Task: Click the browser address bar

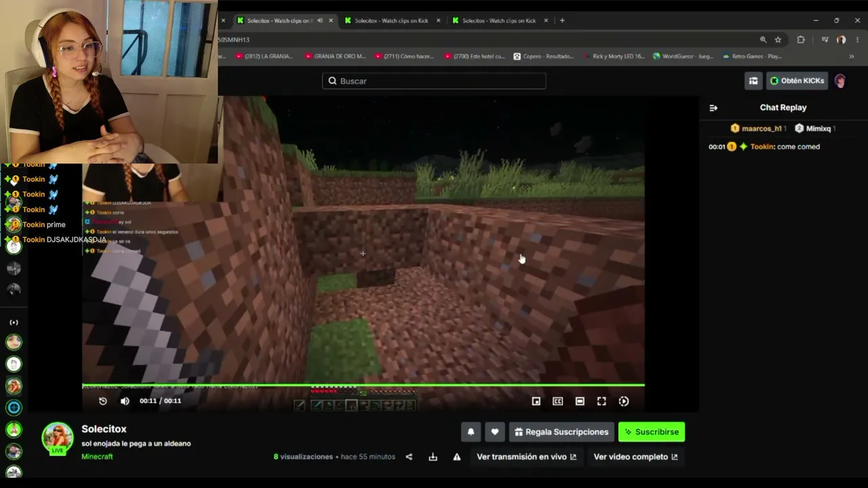Action: [485, 39]
